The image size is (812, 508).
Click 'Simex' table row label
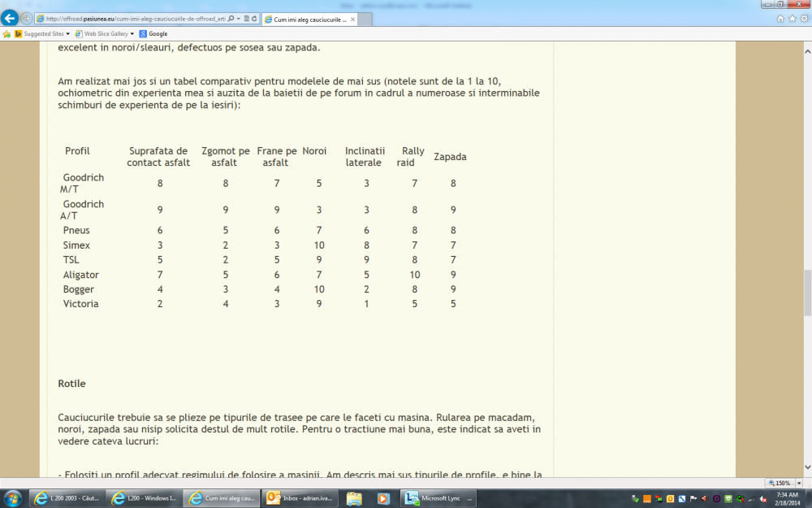click(x=76, y=245)
